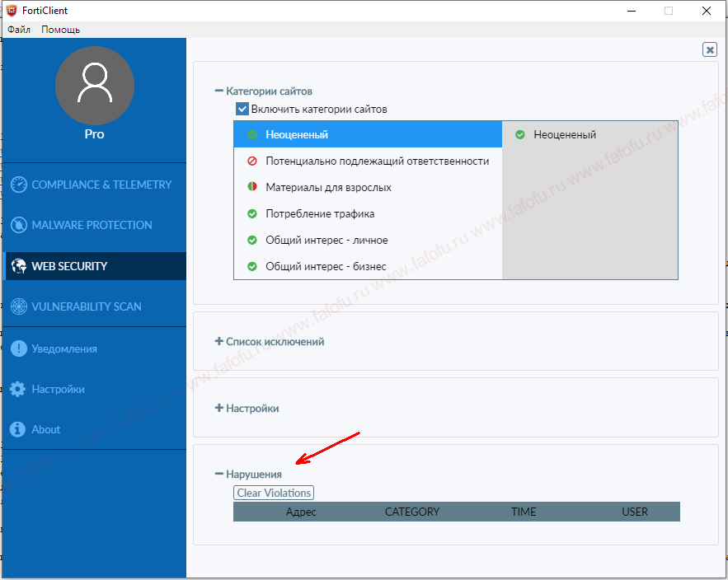
Task: Click the About info icon
Action: (x=17, y=429)
